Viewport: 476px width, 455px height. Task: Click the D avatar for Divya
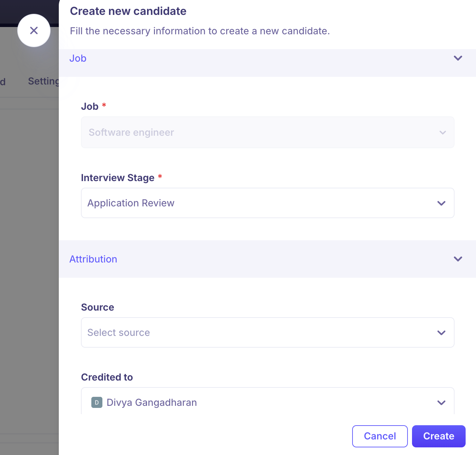97,402
